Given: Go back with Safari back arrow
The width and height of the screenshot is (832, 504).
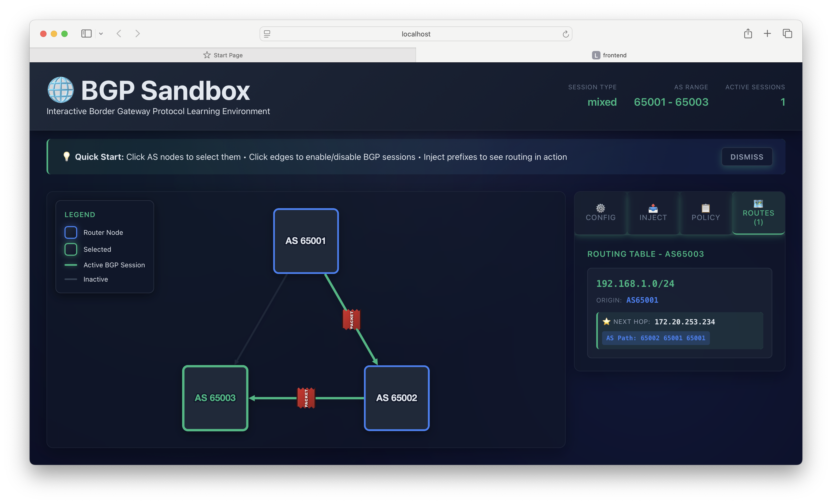Looking at the screenshot, I should (119, 34).
